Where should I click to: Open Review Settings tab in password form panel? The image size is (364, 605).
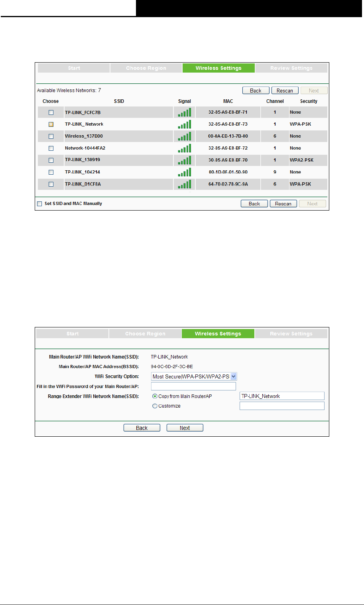pos(291,334)
